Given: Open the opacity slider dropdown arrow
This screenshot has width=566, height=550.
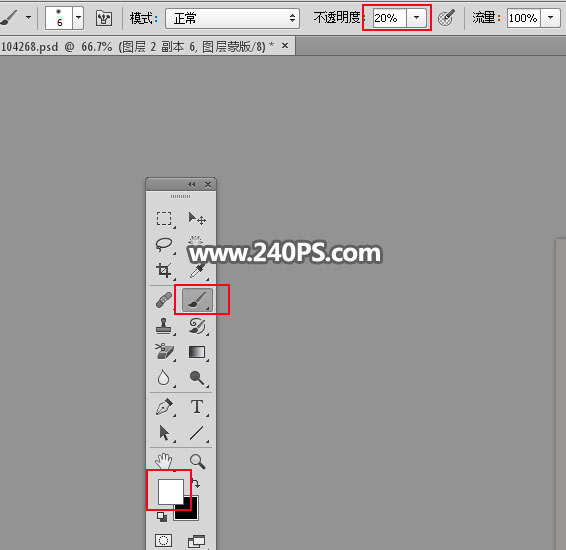Looking at the screenshot, I should click(417, 18).
